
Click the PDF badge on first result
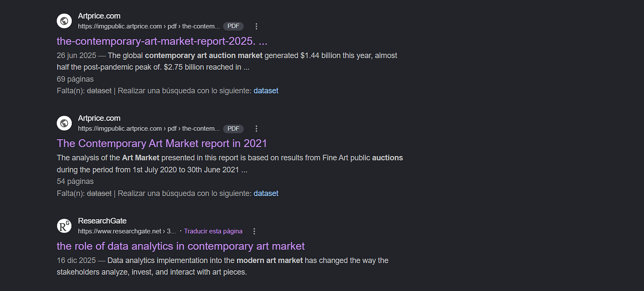pyautogui.click(x=233, y=26)
